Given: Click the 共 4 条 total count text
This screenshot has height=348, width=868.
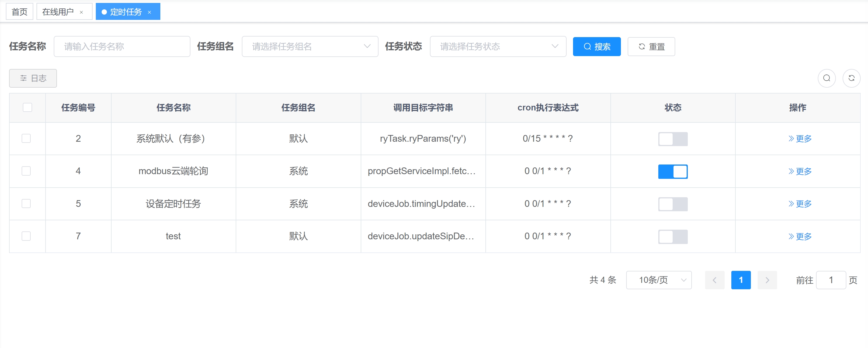Looking at the screenshot, I should coord(603,280).
